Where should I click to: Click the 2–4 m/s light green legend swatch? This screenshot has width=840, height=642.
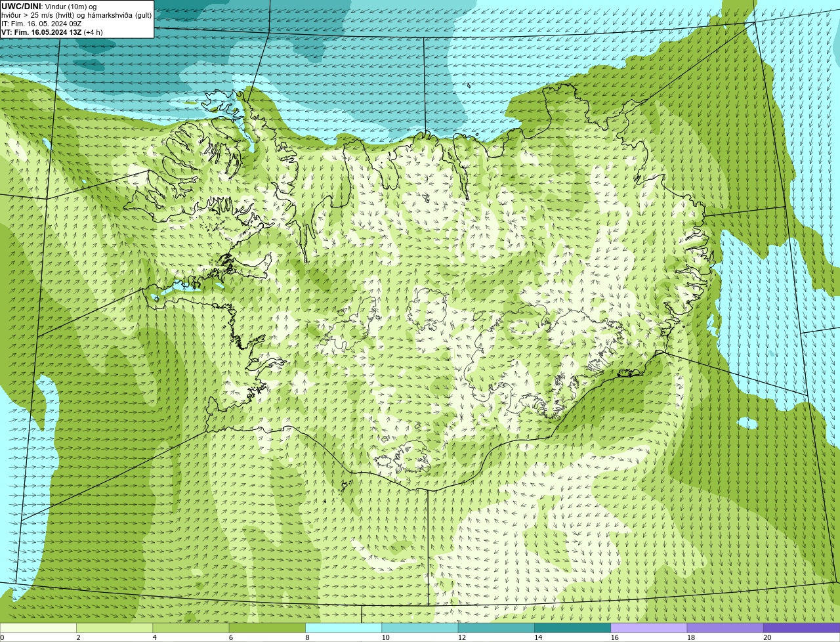coord(114,628)
